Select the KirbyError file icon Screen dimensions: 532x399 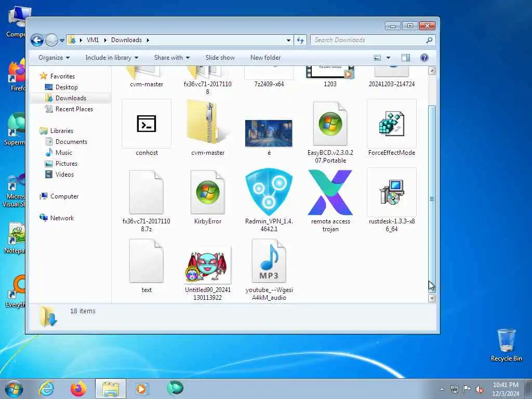tap(208, 192)
